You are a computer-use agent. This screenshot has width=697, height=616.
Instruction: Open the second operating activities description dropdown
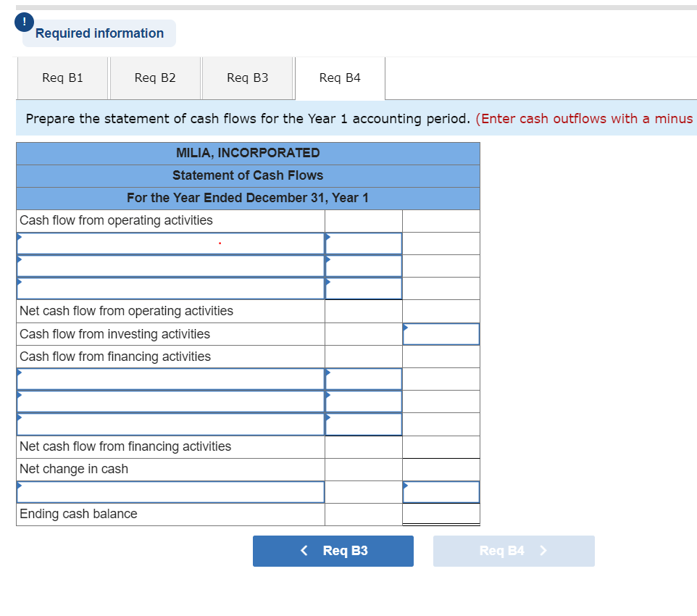170,265
